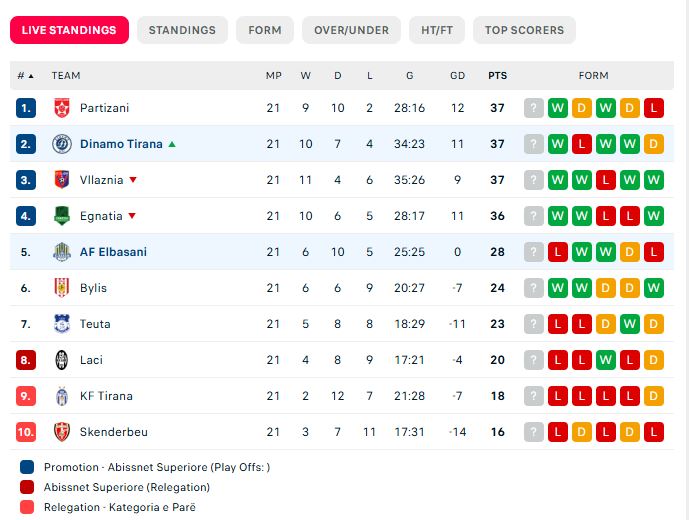Click the KF Tirana club logo

click(62, 396)
